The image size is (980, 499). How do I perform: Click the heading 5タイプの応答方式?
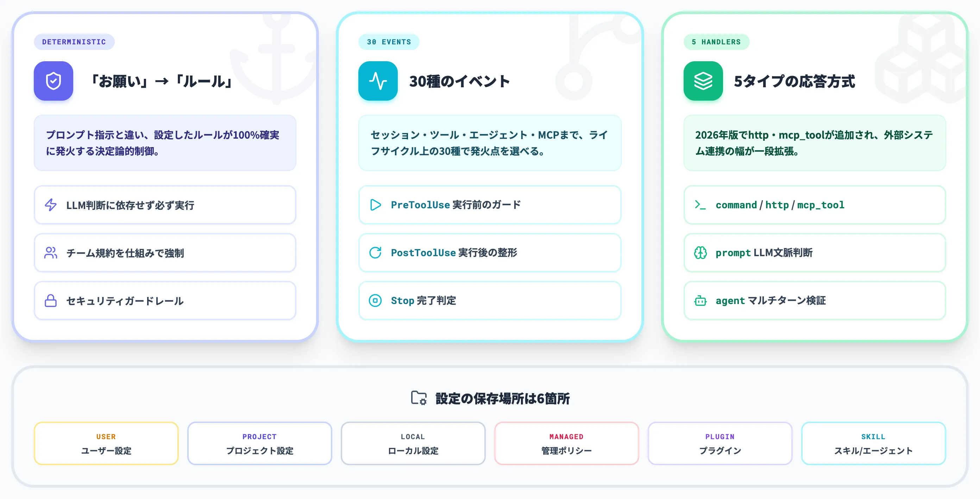pos(794,81)
